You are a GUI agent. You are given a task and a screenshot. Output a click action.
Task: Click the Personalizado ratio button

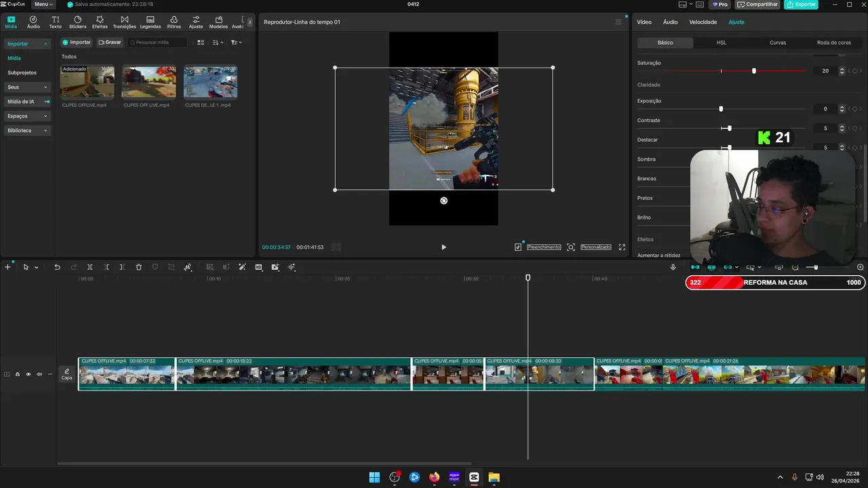click(x=596, y=247)
